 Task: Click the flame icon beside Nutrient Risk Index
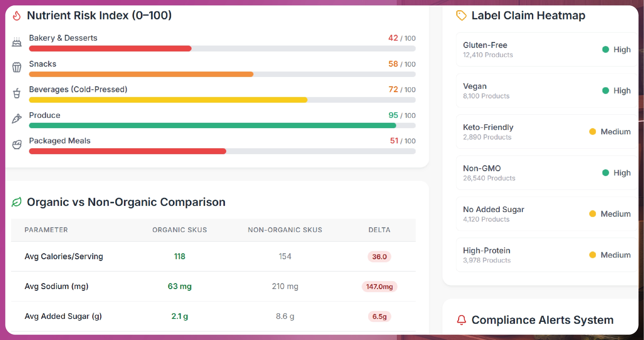(x=17, y=16)
